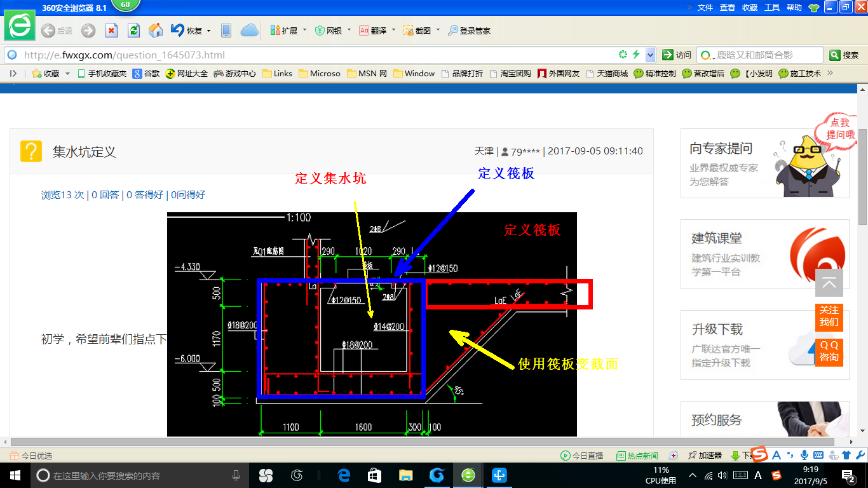Open the address bar history dropdown
This screenshot has width=868, height=488.
tap(650, 55)
